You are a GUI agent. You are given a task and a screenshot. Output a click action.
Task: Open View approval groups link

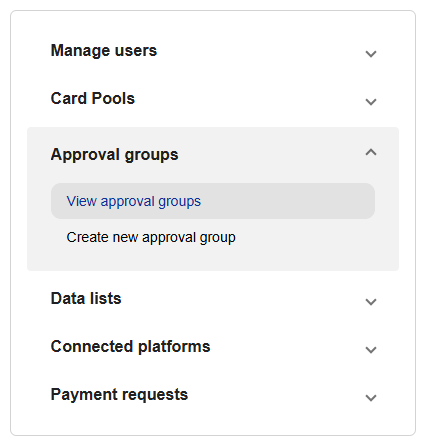[x=213, y=201]
